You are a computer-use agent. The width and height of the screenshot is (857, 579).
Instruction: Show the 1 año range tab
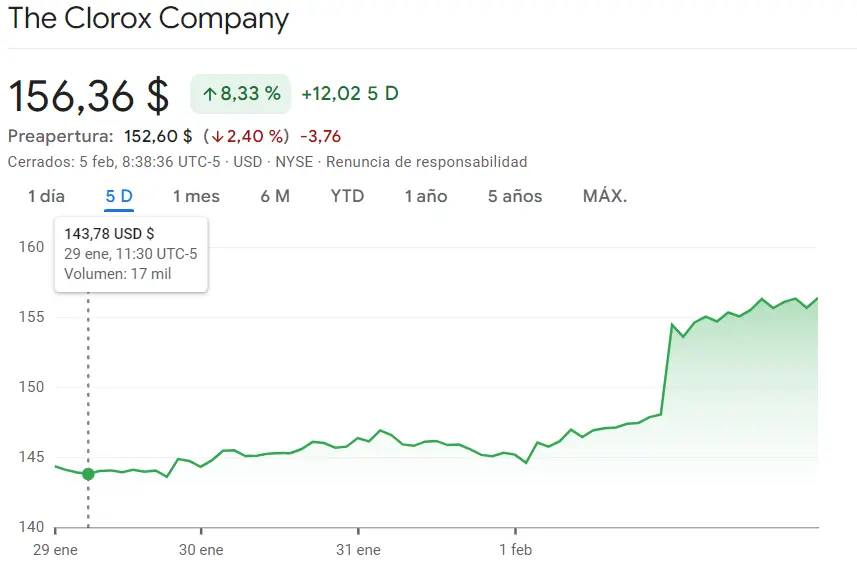(426, 196)
